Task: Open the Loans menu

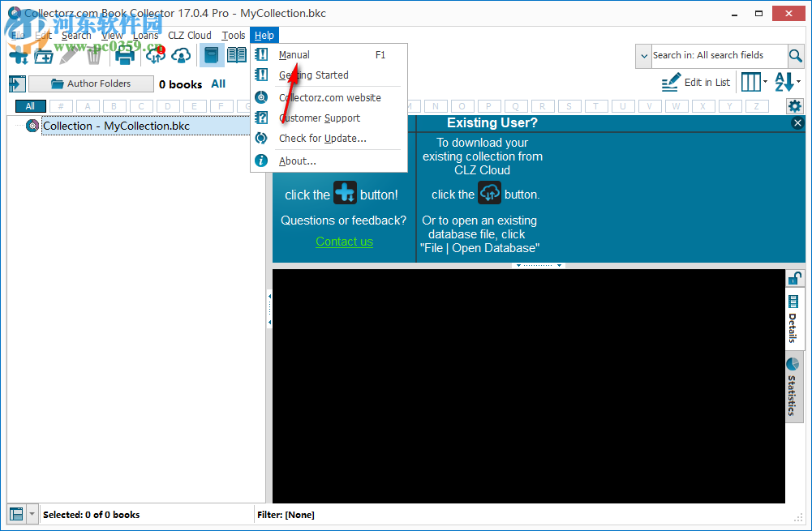Action: (145, 35)
